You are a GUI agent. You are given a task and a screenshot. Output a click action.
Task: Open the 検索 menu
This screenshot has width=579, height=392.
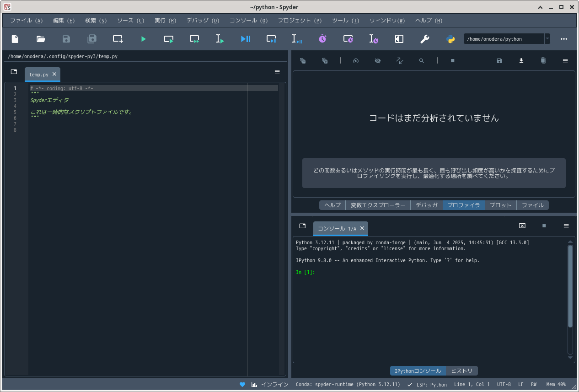click(96, 21)
